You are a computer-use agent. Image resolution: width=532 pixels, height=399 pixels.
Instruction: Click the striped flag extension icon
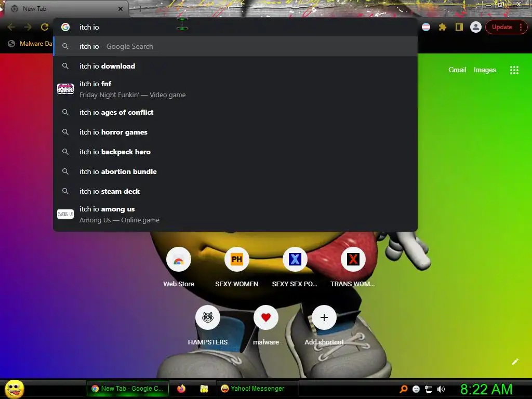pyautogui.click(x=426, y=27)
